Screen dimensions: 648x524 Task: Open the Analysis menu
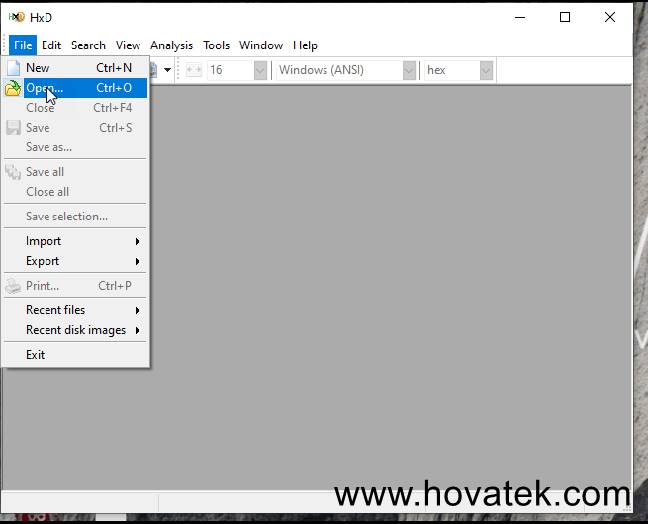pos(172,45)
